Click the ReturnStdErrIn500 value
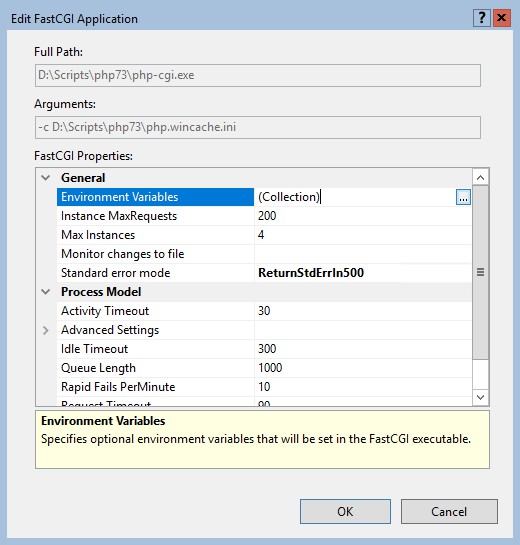 [363, 273]
